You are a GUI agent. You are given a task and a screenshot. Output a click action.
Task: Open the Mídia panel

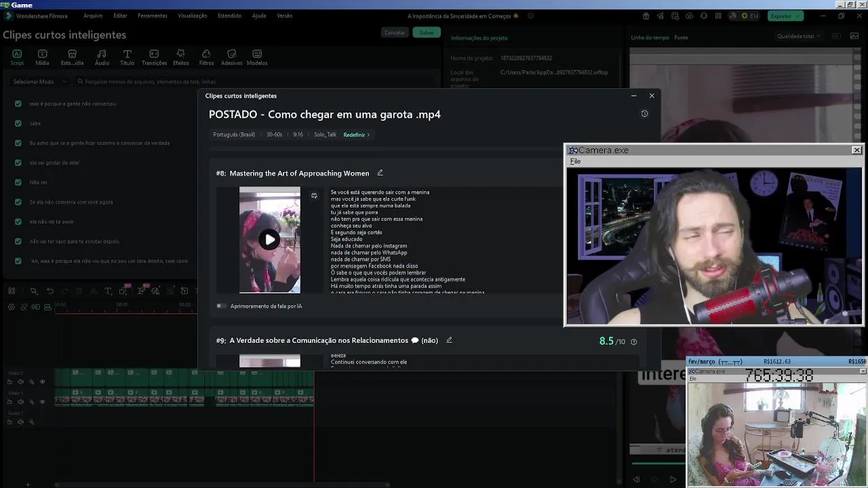pyautogui.click(x=42, y=58)
